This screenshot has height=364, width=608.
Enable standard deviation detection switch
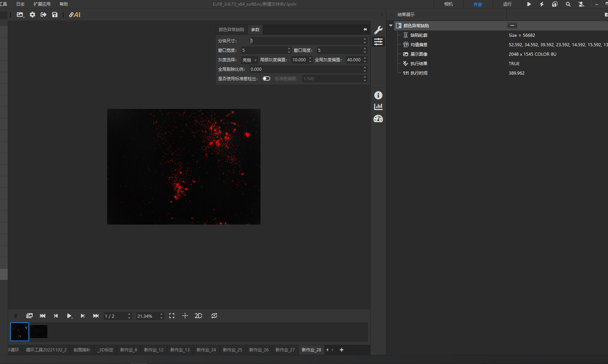coord(266,78)
